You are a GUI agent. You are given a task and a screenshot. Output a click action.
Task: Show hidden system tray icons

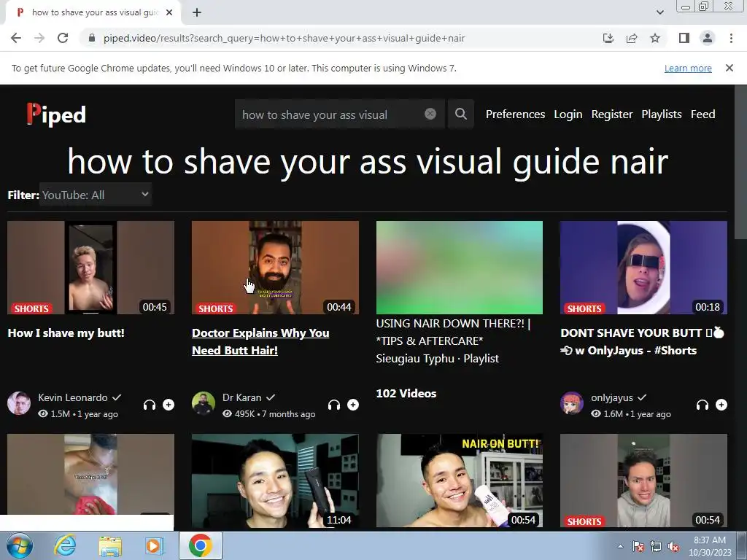click(620, 546)
